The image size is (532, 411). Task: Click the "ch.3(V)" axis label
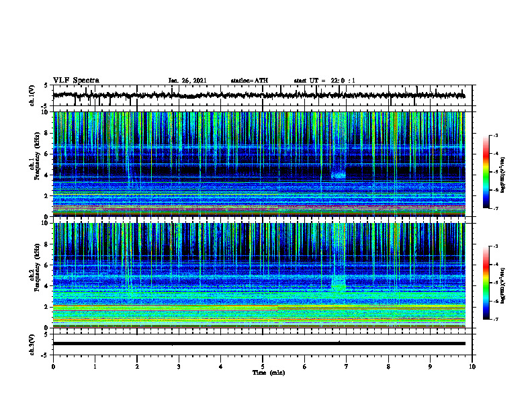pos(32,345)
